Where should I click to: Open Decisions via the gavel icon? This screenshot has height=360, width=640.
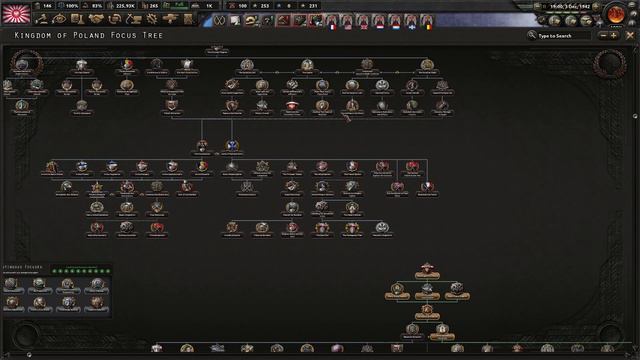42,19
